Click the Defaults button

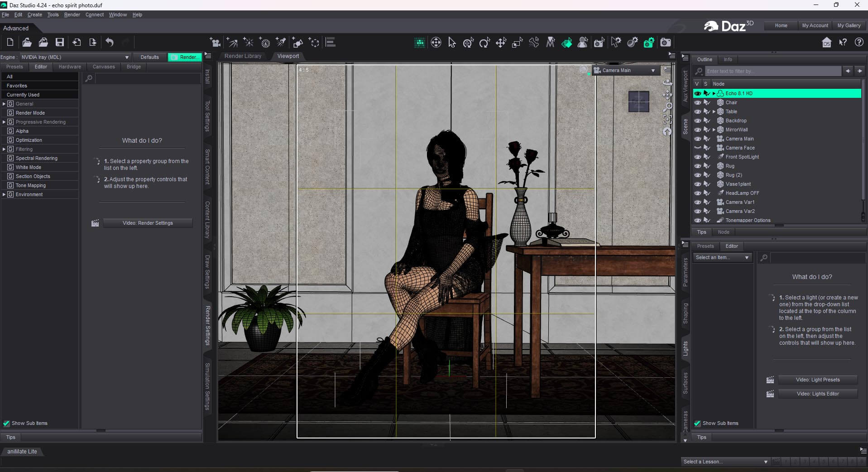149,57
